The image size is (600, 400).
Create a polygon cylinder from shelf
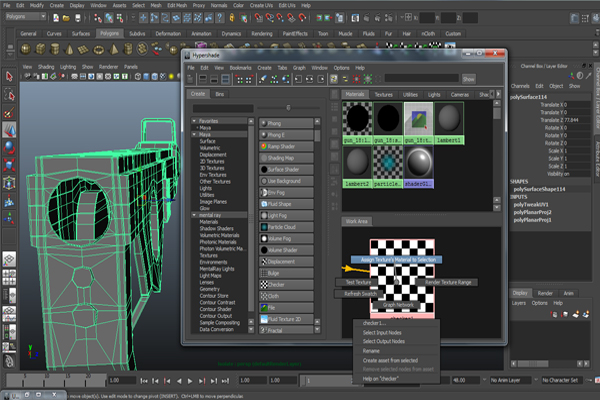click(55, 49)
